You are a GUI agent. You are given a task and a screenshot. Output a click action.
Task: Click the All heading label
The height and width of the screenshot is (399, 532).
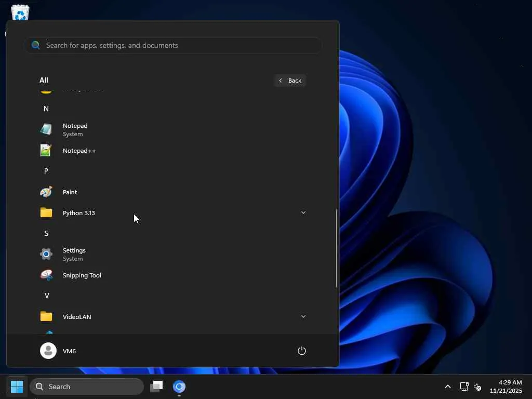44,80
